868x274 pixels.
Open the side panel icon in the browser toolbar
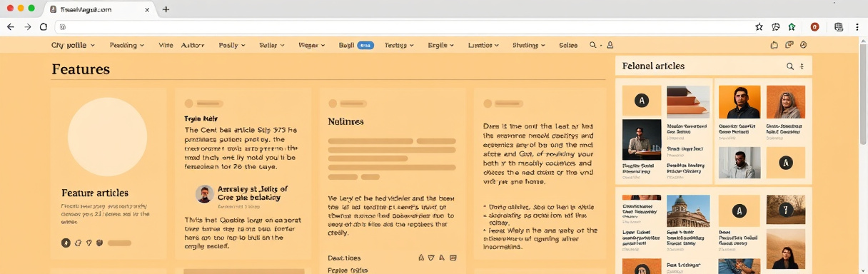(839, 26)
